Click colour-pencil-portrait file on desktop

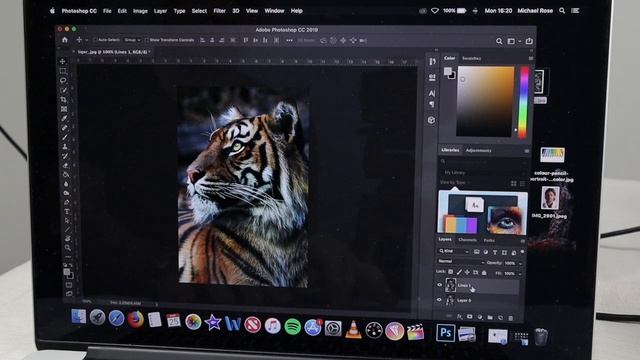click(552, 165)
